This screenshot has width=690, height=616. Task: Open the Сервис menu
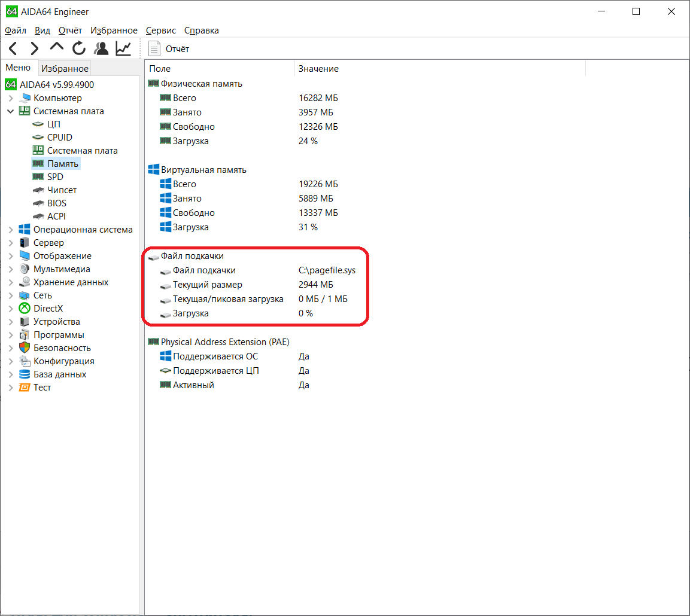pos(160,31)
